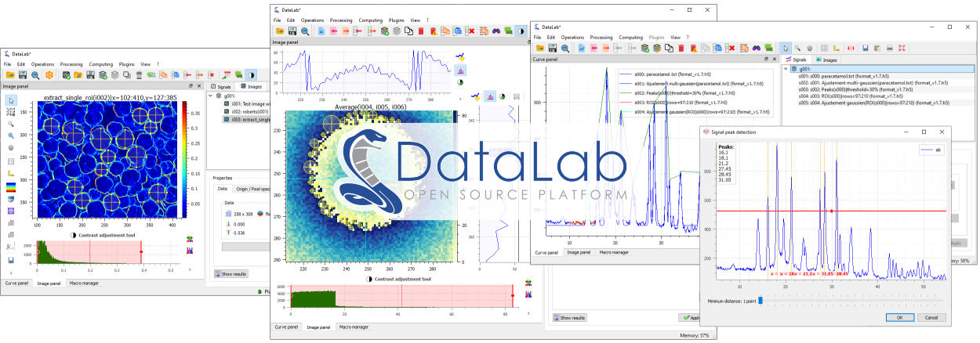Toggle the contrast half-circle icon in middle toolbar

point(521,31)
